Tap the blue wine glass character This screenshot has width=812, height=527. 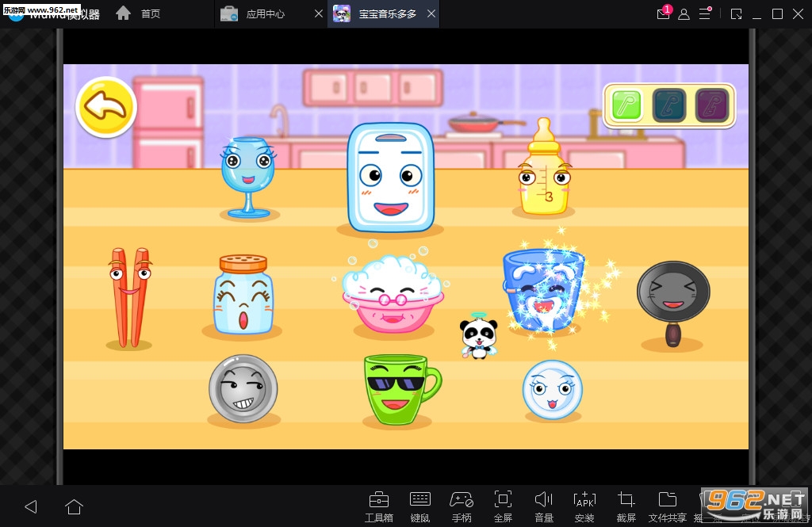point(249,175)
